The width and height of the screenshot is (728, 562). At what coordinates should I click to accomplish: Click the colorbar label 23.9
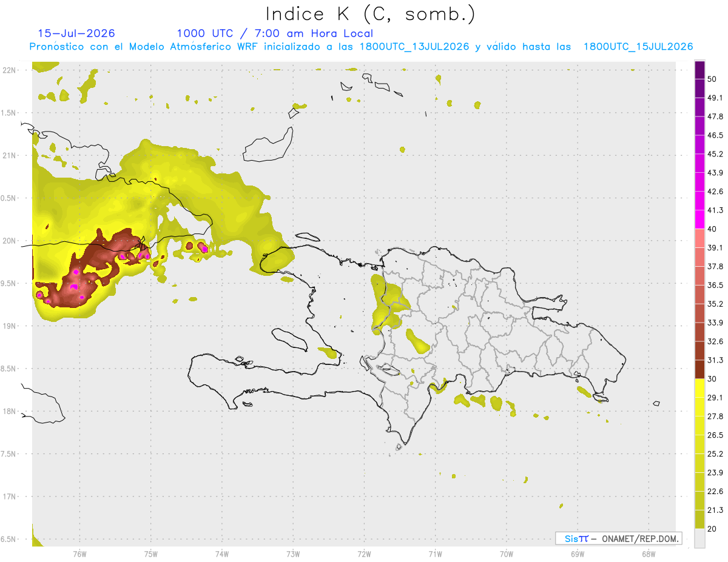tap(715, 473)
